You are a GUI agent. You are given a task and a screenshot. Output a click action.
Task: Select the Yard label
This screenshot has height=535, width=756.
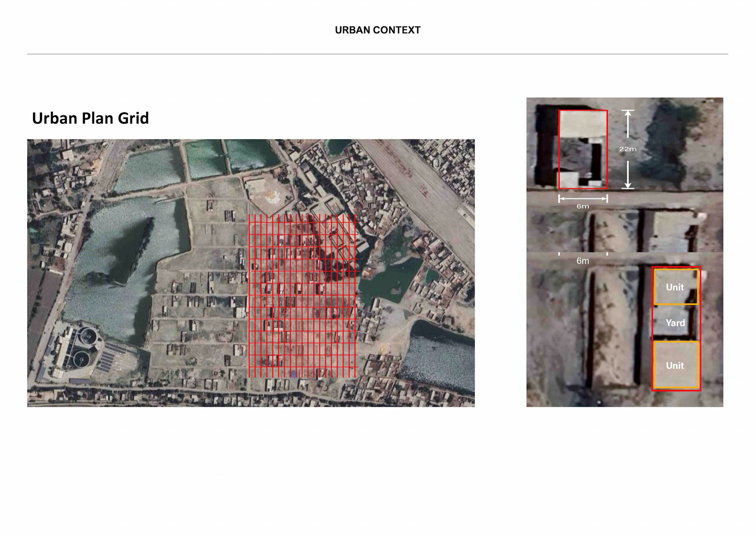(675, 323)
